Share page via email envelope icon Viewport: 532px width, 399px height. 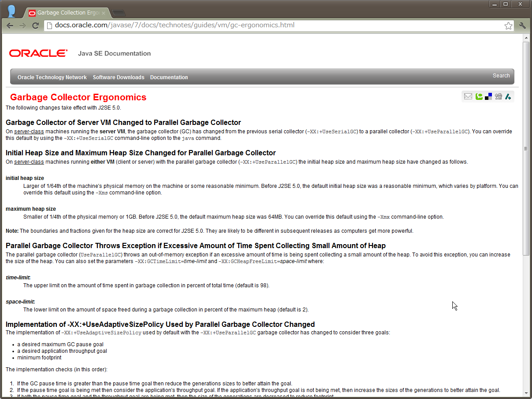pos(468,96)
